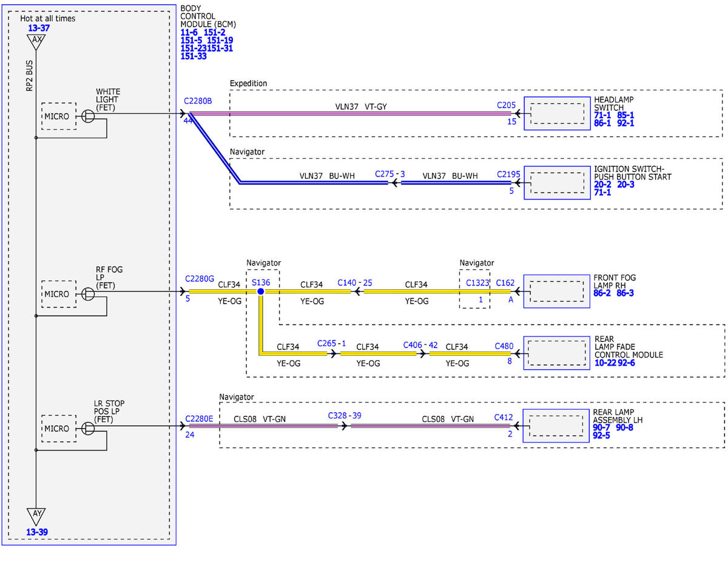Click the S136 splice junction dot
This screenshot has height=562, width=728.
[261, 292]
